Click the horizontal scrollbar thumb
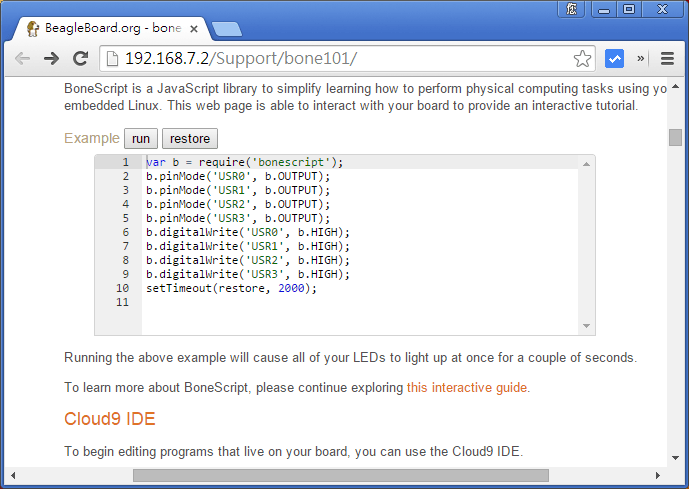Viewport: 689px width, 489px height. point(341,475)
